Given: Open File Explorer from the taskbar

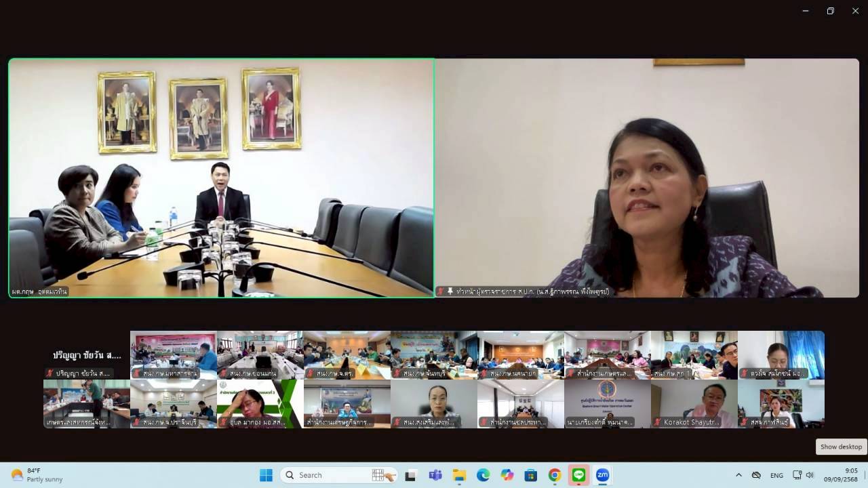Looking at the screenshot, I should [x=459, y=475].
